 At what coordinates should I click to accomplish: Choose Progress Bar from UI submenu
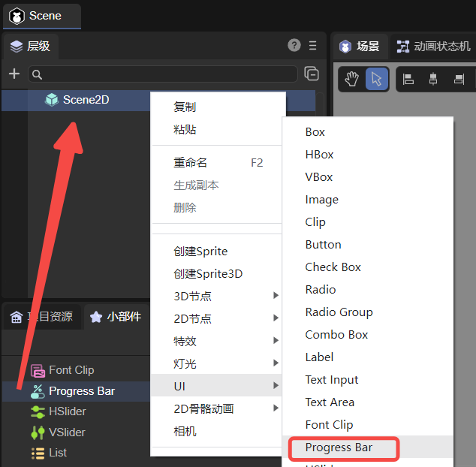tap(339, 447)
